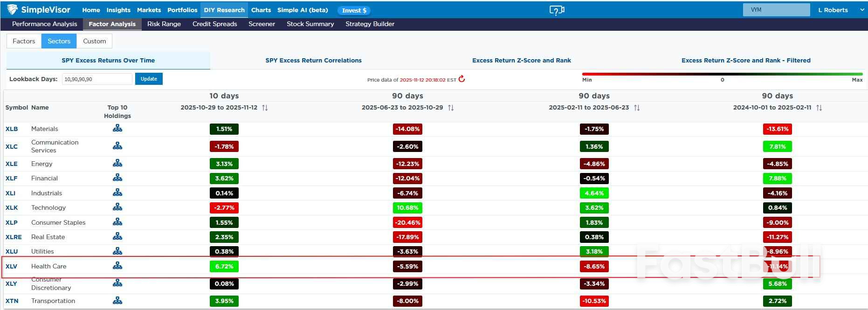Click the Update button
868x310 pixels.
(x=149, y=79)
